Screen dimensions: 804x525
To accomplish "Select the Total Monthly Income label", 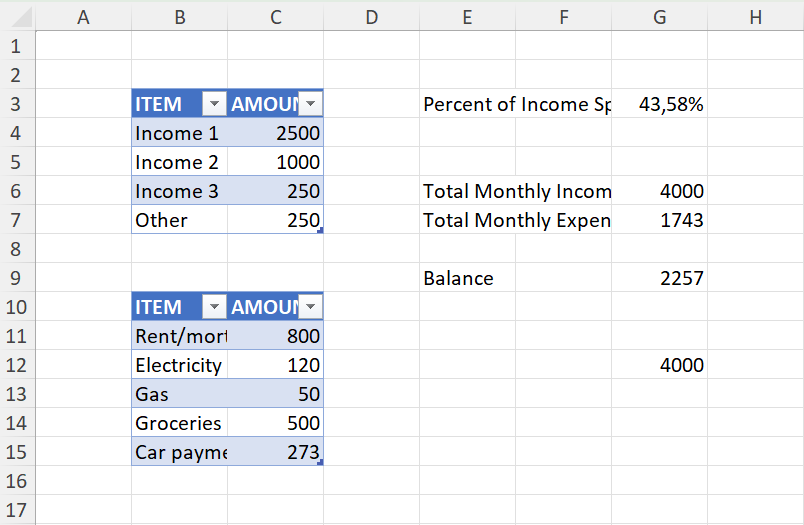I will click(x=515, y=191).
